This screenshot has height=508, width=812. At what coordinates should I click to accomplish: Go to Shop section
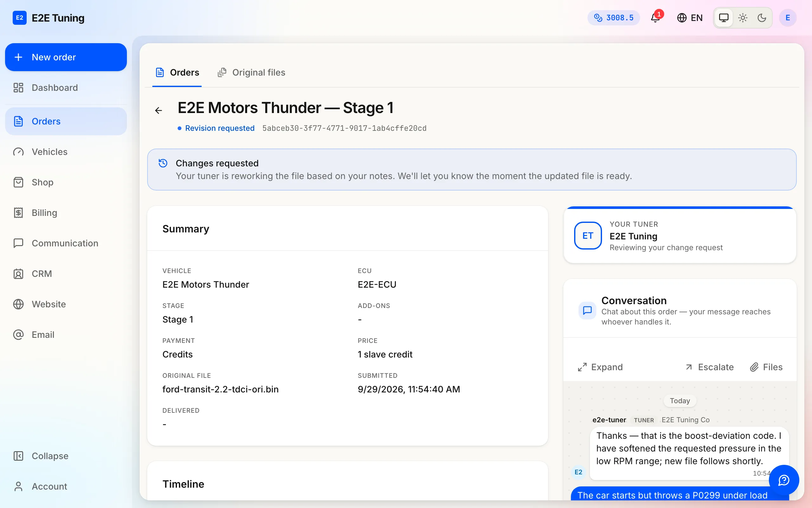pyautogui.click(x=66, y=183)
